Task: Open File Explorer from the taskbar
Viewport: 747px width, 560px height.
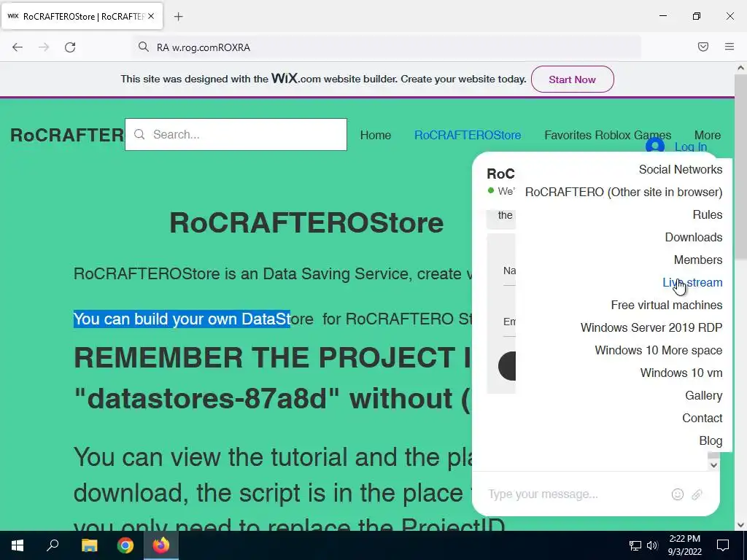Action: point(89,545)
